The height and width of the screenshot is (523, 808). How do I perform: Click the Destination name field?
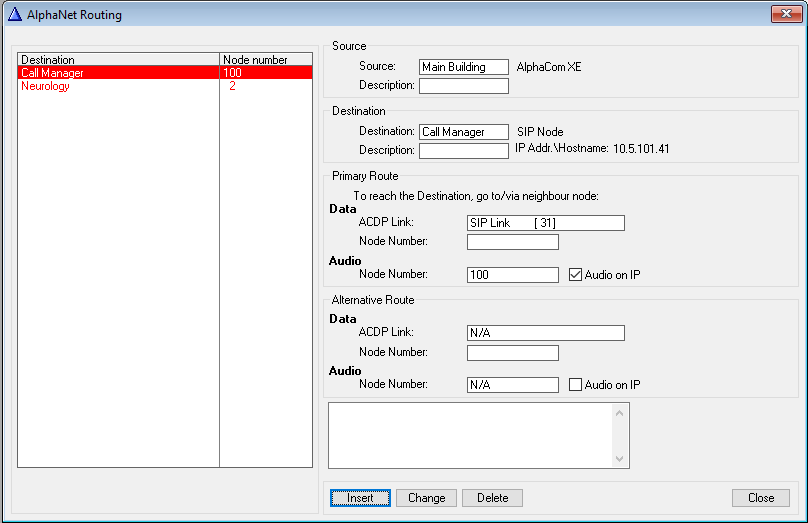click(464, 132)
